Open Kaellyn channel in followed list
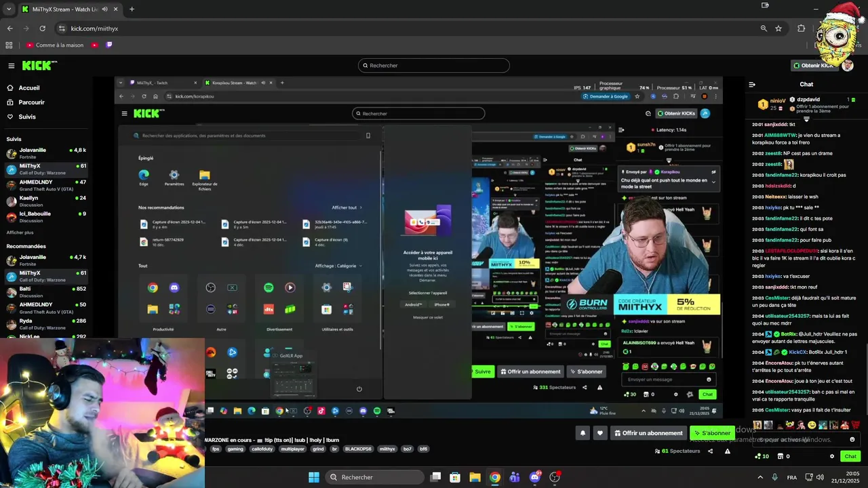The width and height of the screenshot is (868, 488). tap(47, 201)
